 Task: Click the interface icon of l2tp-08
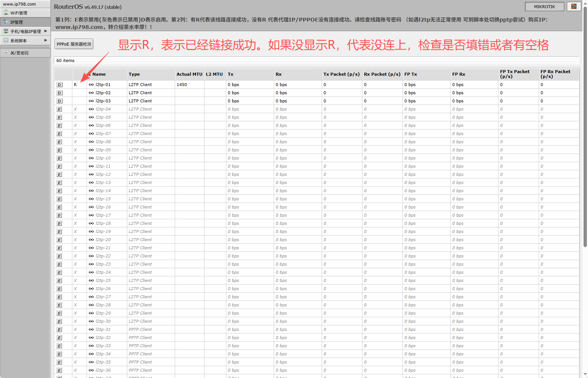coord(91,142)
